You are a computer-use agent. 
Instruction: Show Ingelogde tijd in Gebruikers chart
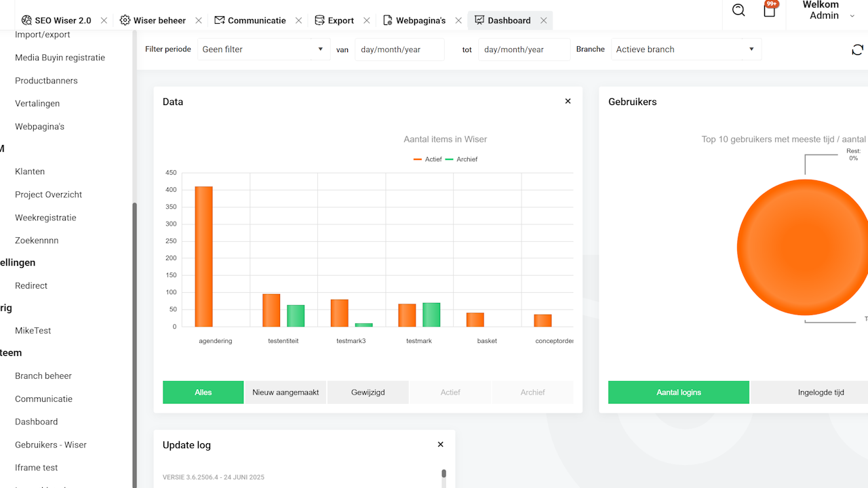tap(821, 392)
